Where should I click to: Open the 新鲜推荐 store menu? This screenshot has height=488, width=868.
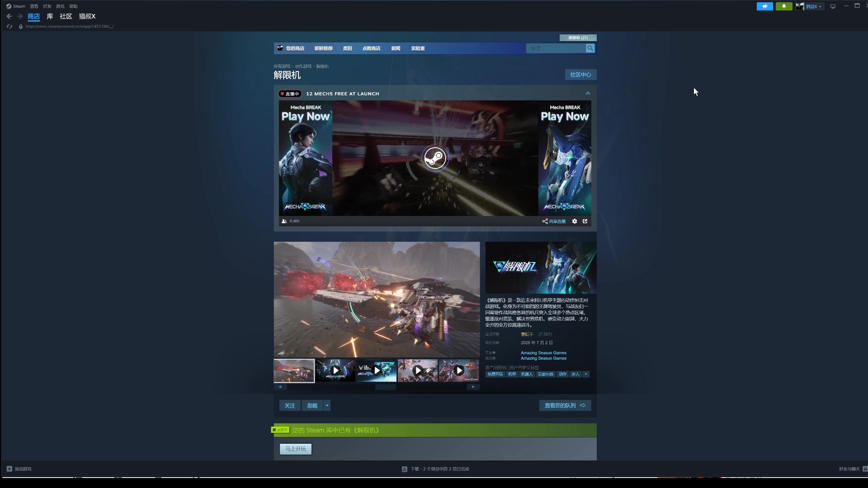323,48
